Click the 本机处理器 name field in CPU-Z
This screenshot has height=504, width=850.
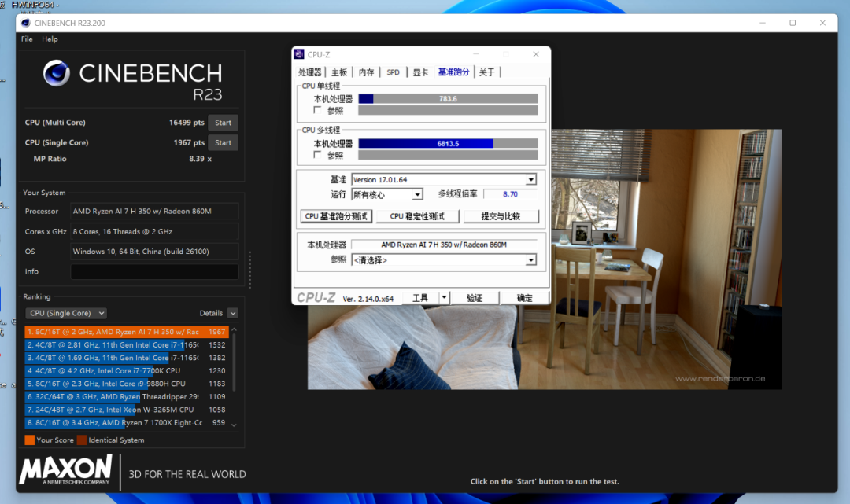(x=444, y=245)
